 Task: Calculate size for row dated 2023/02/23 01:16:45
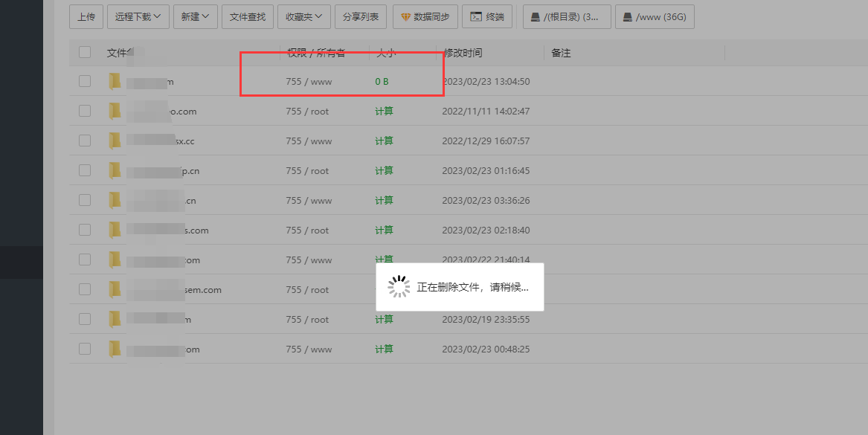click(x=385, y=170)
